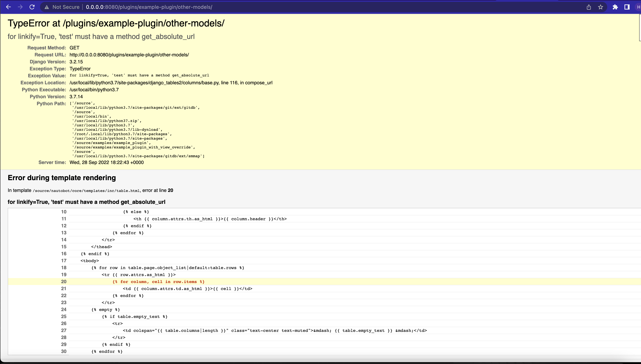Click the Error during template rendering heading
Screen dimensions: 641x364
pyautogui.click(x=62, y=178)
